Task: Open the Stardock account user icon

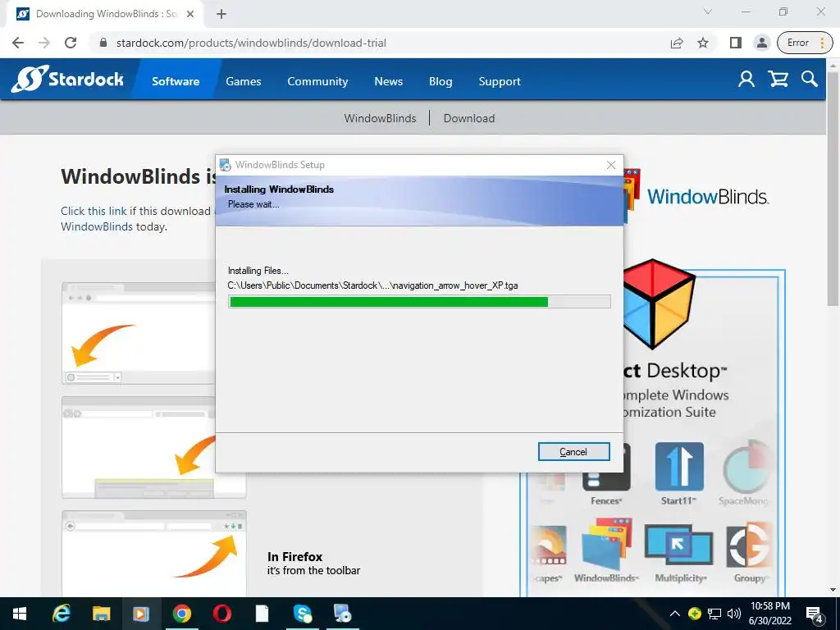Action: (x=746, y=80)
